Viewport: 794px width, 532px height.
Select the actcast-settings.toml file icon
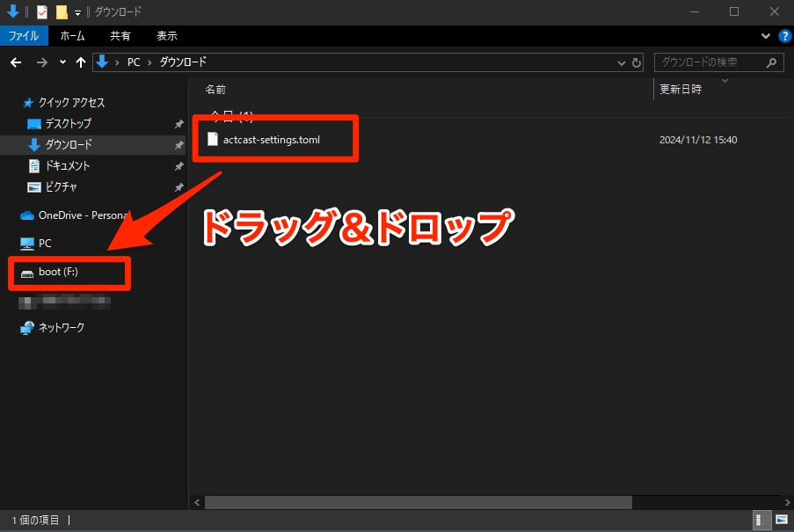pyautogui.click(x=212, y=138)
